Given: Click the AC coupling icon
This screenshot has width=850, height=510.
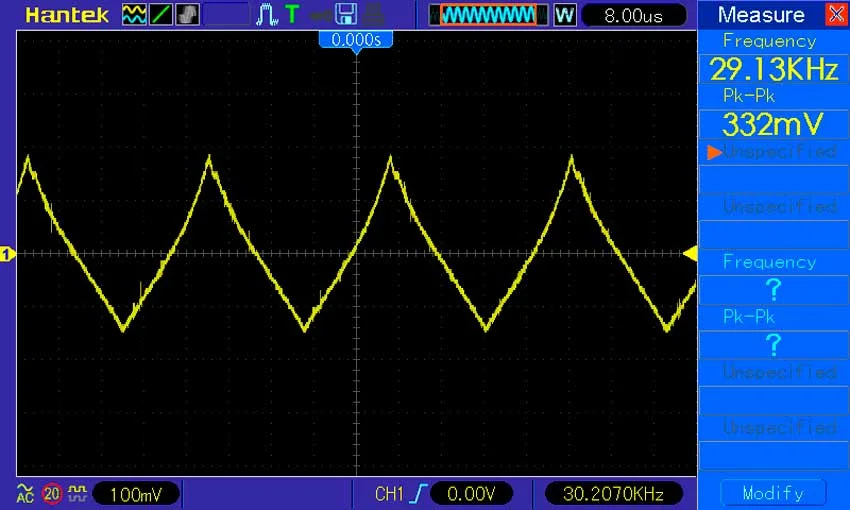Looking at the screenshot, I should click(25, 493).
